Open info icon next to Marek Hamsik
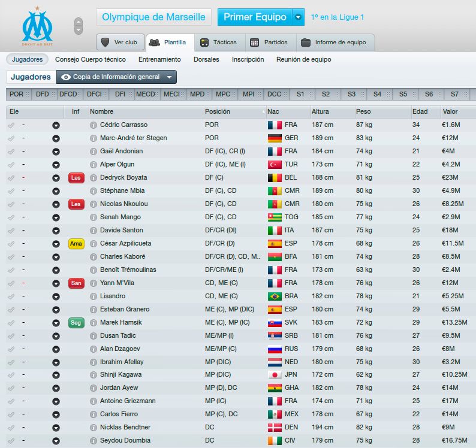The width and height of the screenshot is (476, 448). coord(94,323)
